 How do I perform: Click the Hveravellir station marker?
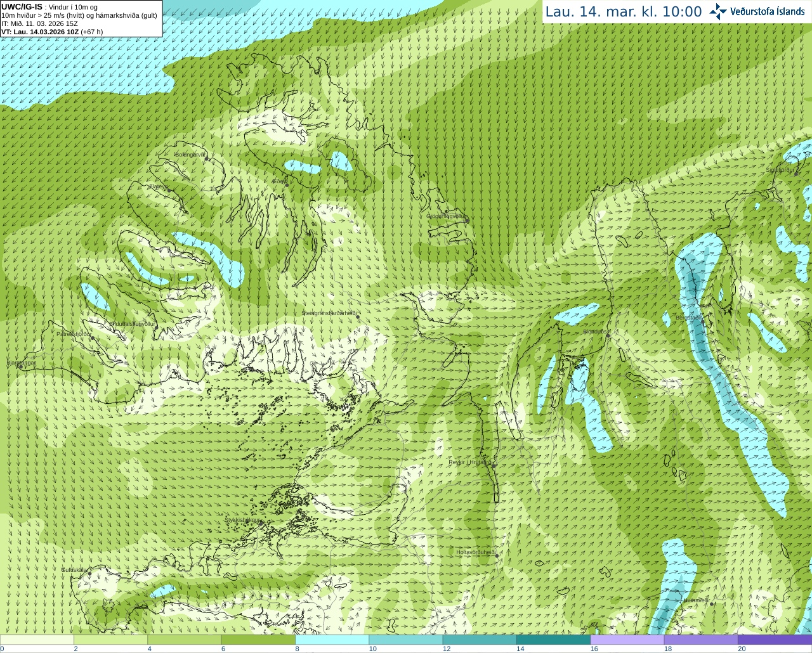(712, 604)
